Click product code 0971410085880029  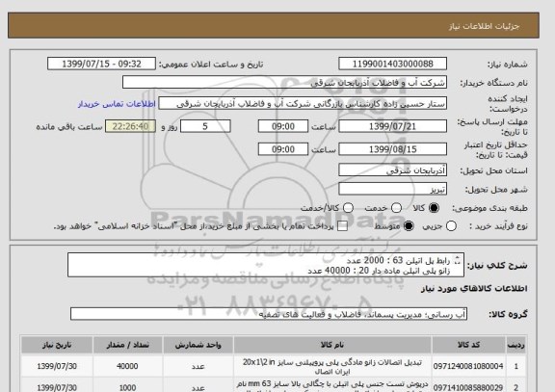[468, 388]
